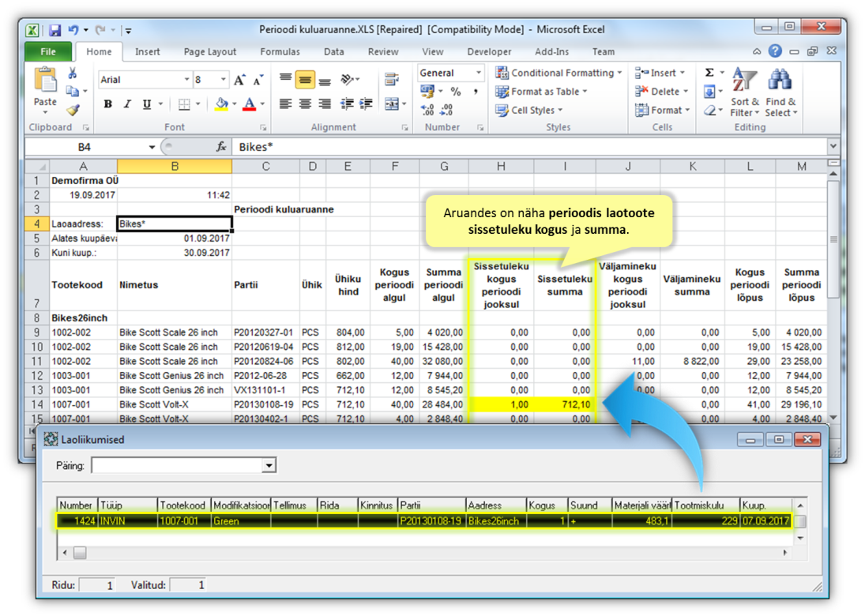Switch to the Data tab
This screenshot has width=865, height=616.
333,52
